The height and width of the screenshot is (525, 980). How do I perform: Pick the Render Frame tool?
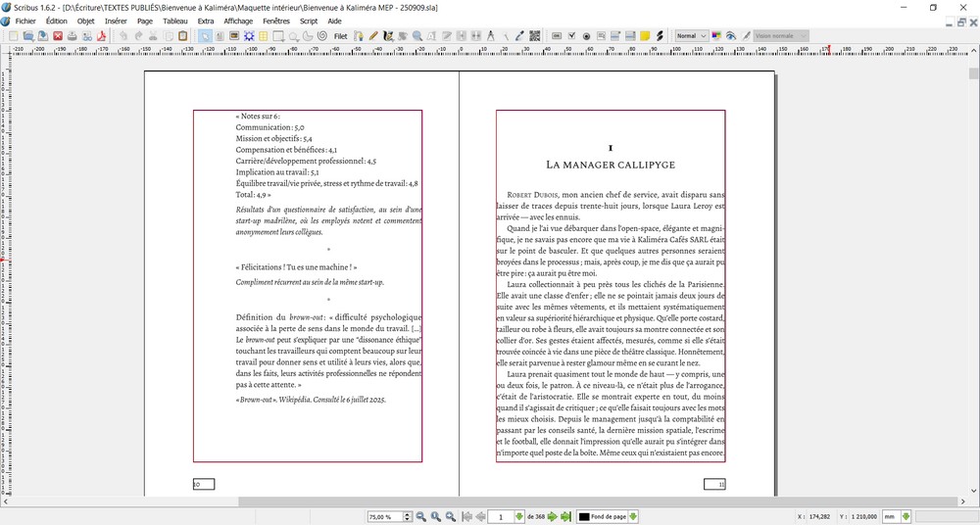(x=249, y=35)
